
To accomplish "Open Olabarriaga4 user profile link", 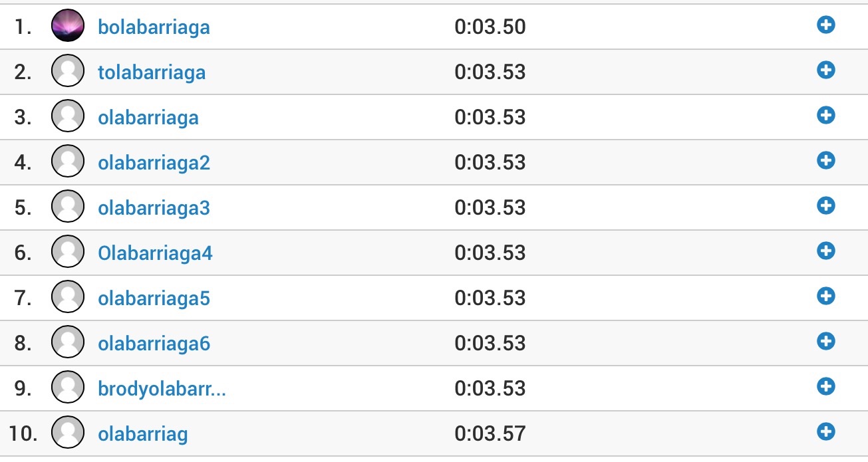I will [155, 253].
